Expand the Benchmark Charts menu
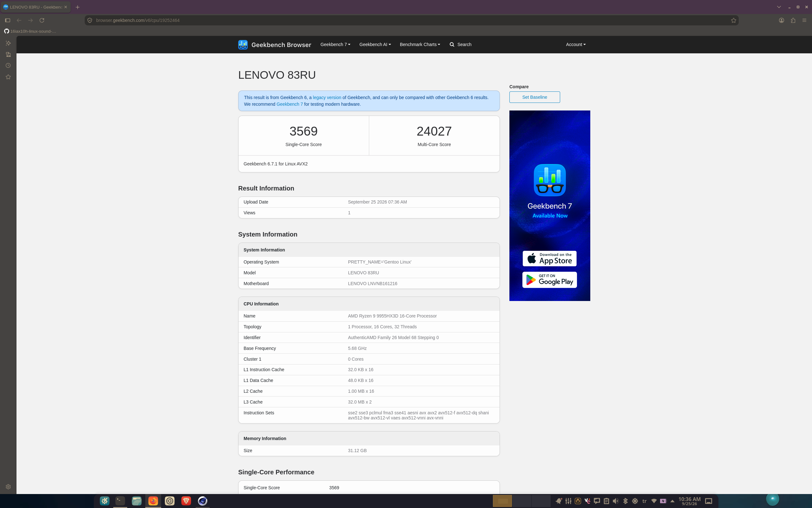 click(x=420, y=44)
